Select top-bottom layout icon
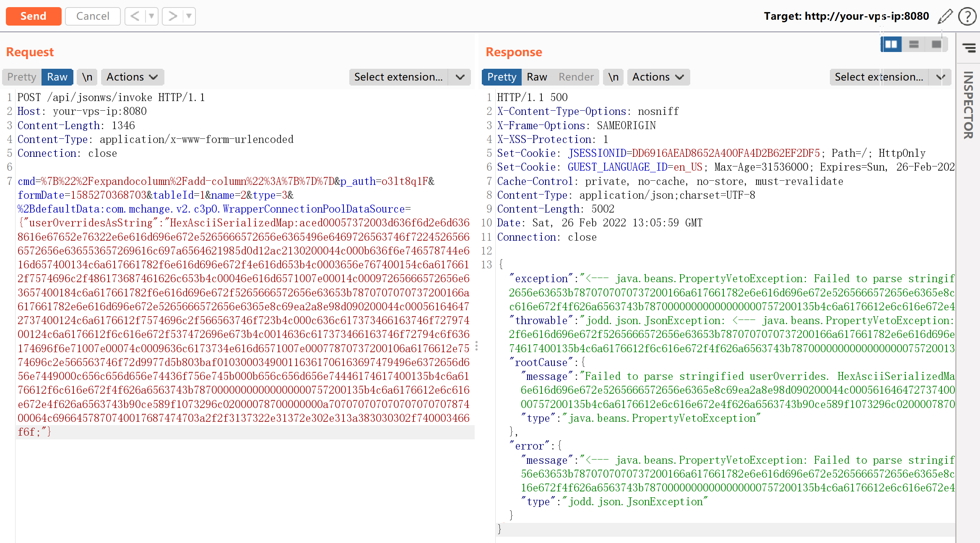Screen dimensions: 980x543 pos(914,44)
